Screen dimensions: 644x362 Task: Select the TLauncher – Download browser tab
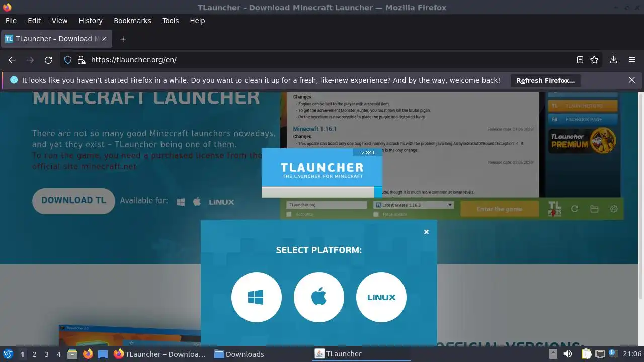point(57,39)
